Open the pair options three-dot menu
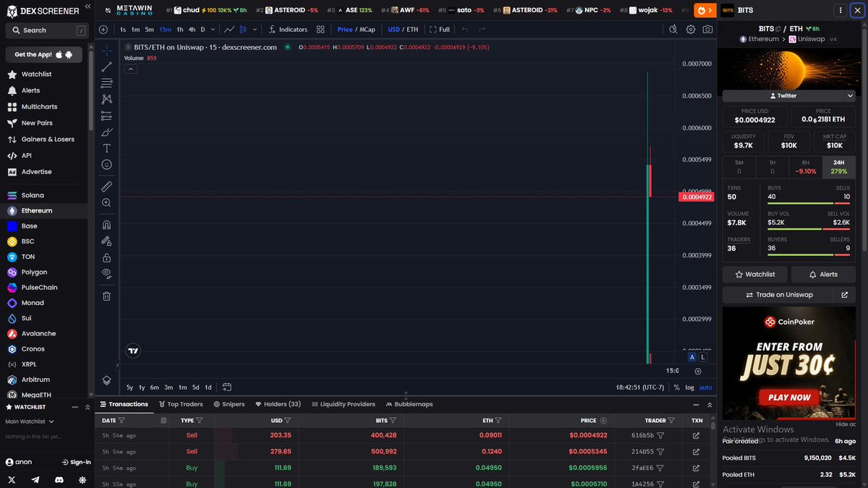Screen dimensions: 868x488 coord(839,11)
